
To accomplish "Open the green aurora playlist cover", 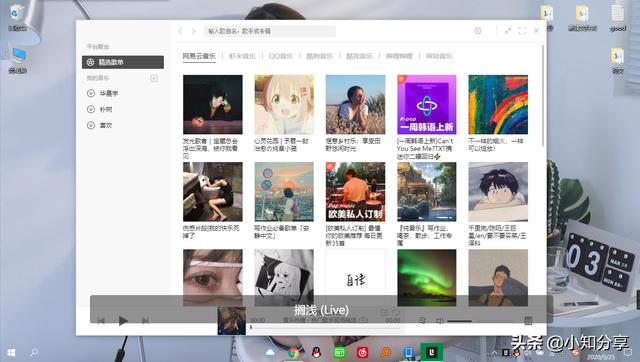I will (427, 278).
